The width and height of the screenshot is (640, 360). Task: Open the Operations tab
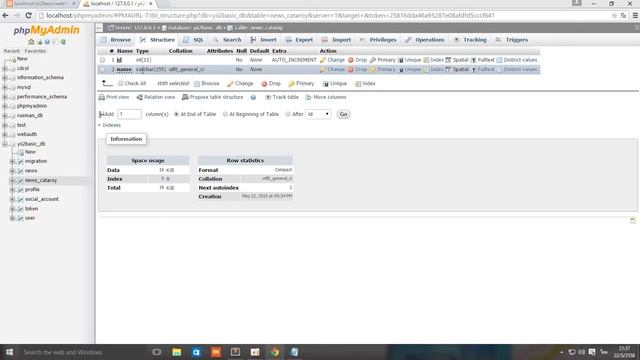pyautogui.click(x=425, y=40)
